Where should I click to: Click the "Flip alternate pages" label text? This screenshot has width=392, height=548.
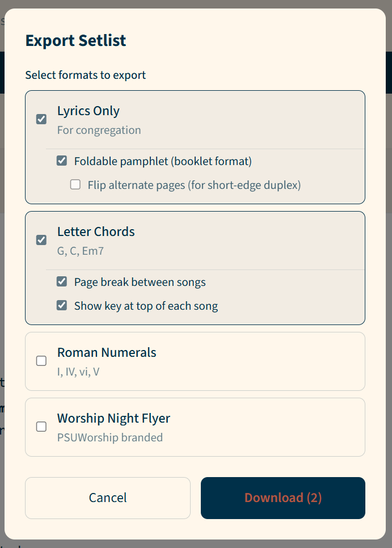194,185
